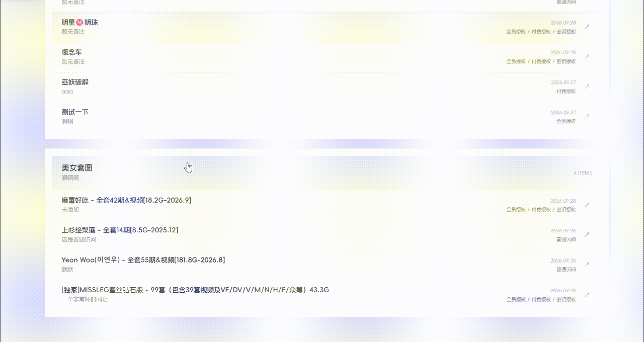Open the 测试一下 link title
Viewport: 644px width, 342px height.
75,112
